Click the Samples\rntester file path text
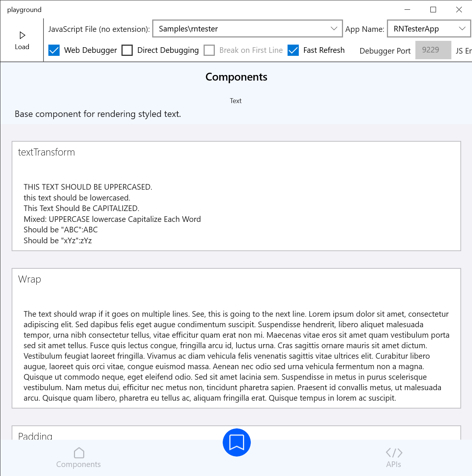This screenshot has height=476, width=472. (187, 28)
